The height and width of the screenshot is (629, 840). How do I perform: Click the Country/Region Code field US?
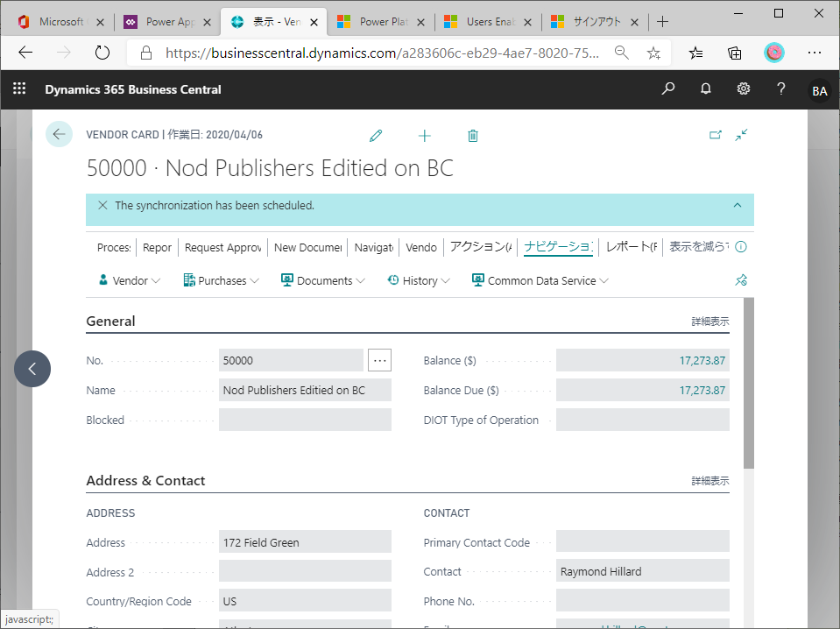pos(306,601)
